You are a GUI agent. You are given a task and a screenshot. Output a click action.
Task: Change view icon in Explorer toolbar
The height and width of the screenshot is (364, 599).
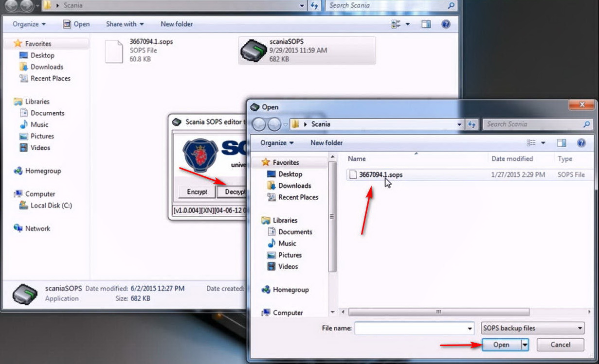pos(396,24)
